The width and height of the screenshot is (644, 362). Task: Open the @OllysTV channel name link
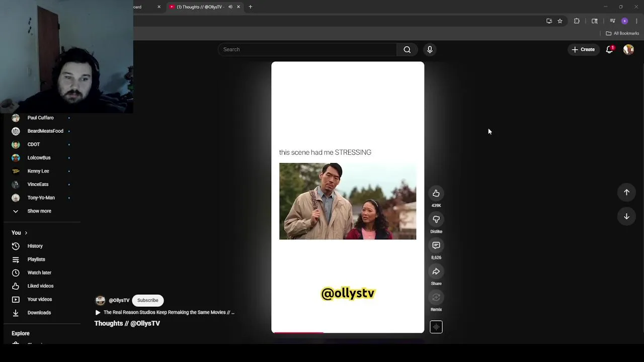point(119,300)
